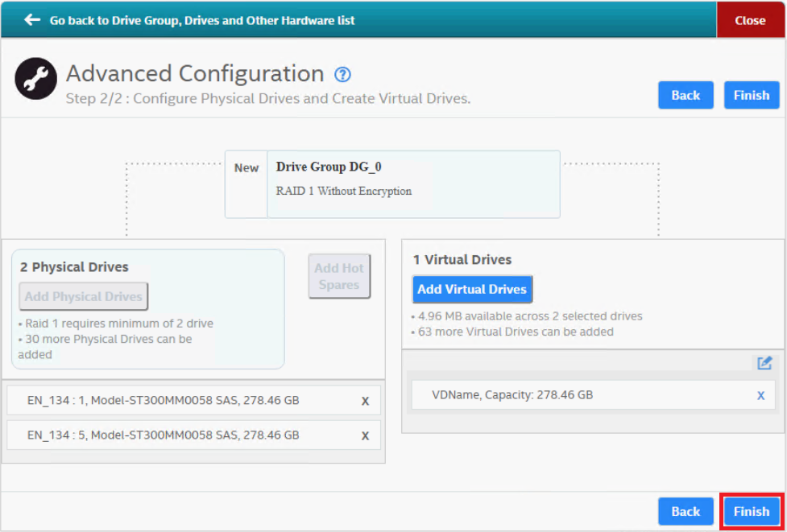787x532 pixels.
Task: Click the Add Hot Spares button
Action: [x=339, y=276]
